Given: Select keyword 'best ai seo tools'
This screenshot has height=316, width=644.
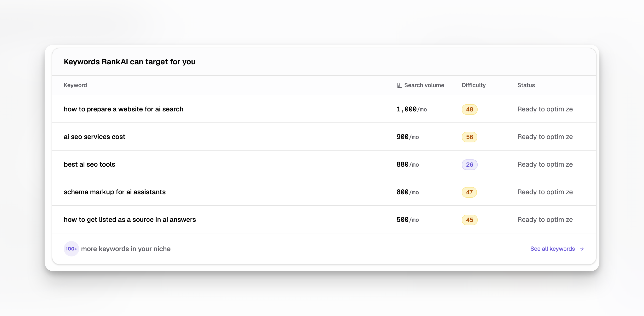Looking at the screenshot, I should 89,164.
